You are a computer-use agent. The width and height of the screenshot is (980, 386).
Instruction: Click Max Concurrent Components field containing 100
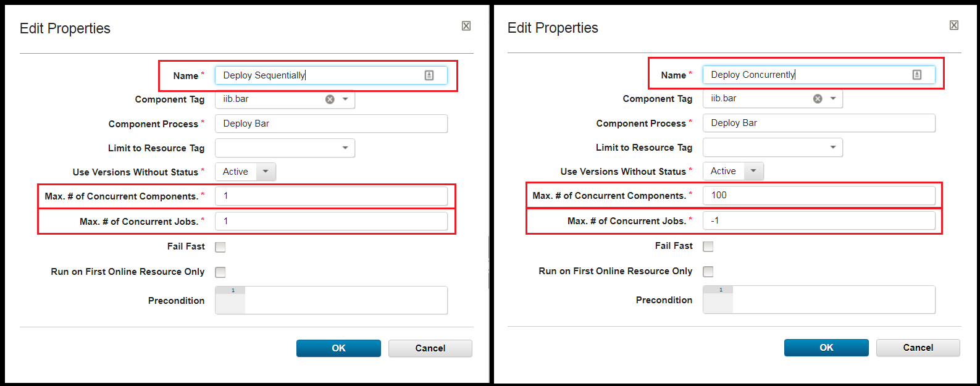(x=819, y=196)
